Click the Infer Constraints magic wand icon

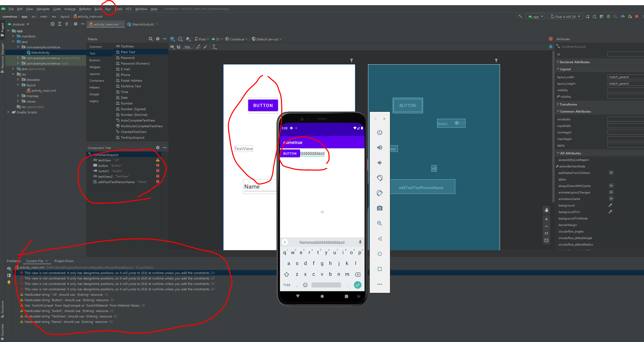[206, 47]
